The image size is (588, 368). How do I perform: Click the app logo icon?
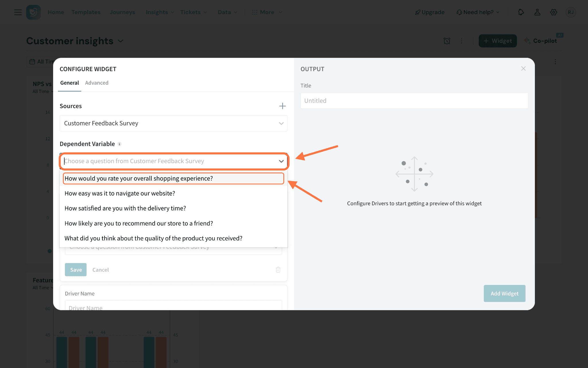(33, 12)
